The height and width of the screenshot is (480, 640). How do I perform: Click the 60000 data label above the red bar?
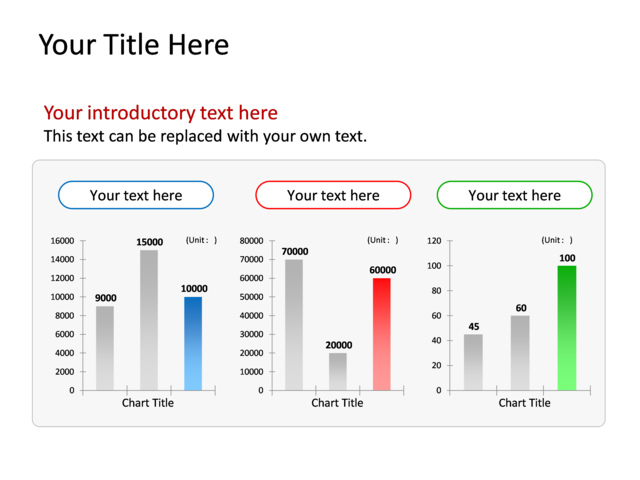(x=382, y=270)
